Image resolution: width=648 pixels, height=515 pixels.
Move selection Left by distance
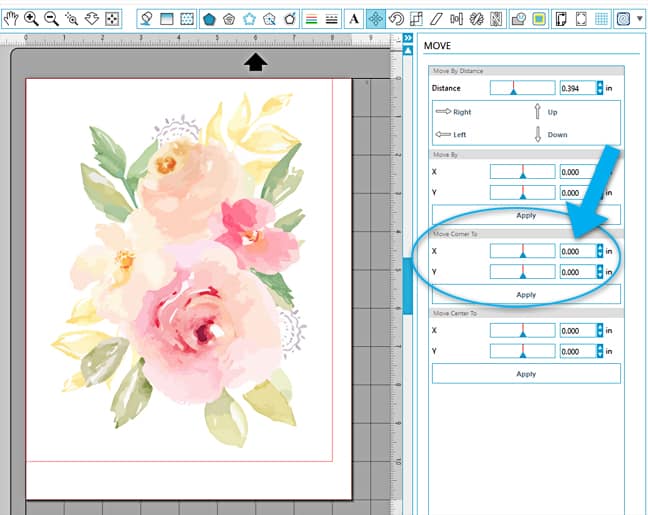[451, 134]
